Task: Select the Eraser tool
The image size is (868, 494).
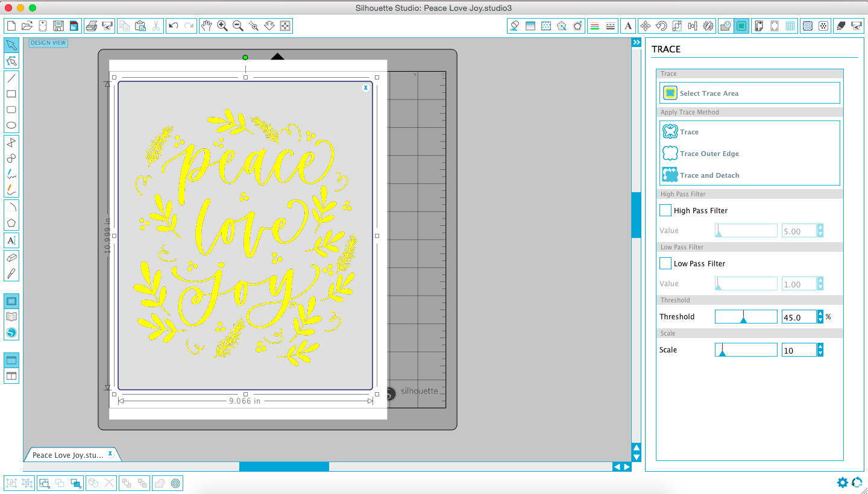Action: point(11,257)
